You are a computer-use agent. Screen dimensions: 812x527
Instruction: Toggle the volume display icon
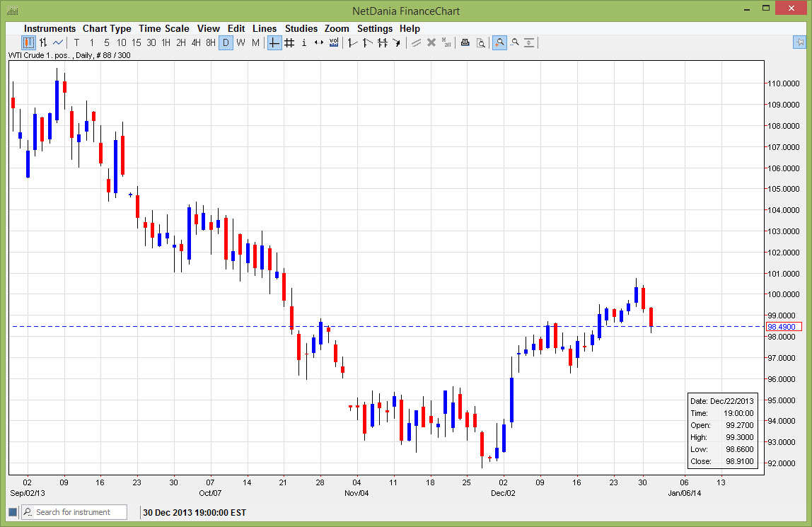334,43
